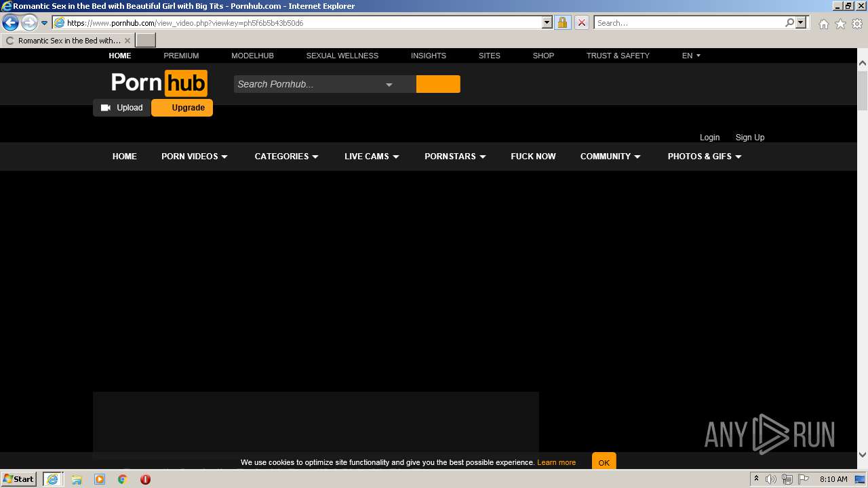Open the Favorites star icon
This screenshot has width=868, height=488.
coord(840,24)
